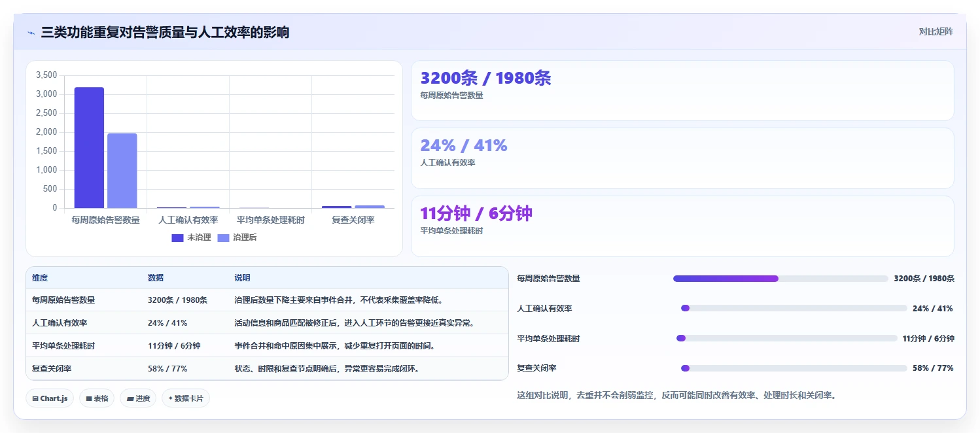Click the tall 未治理 bar for 每周原始告警数量
980x433 pixels.
(89, 148)
